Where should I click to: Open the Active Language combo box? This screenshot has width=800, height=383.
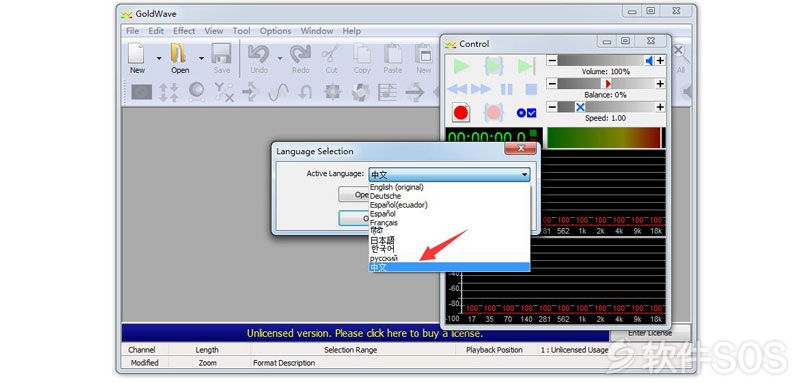tap(449, 175)
